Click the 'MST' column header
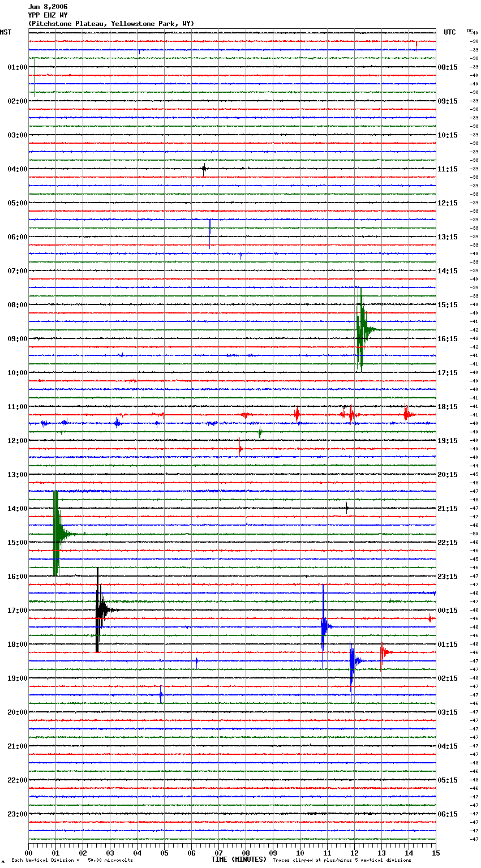This screenshot has width=481, height=868. (6, 32)
